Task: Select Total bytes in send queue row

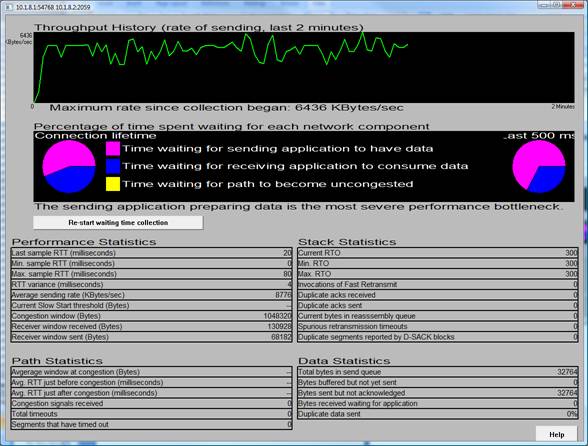Action: coord(438,372)
